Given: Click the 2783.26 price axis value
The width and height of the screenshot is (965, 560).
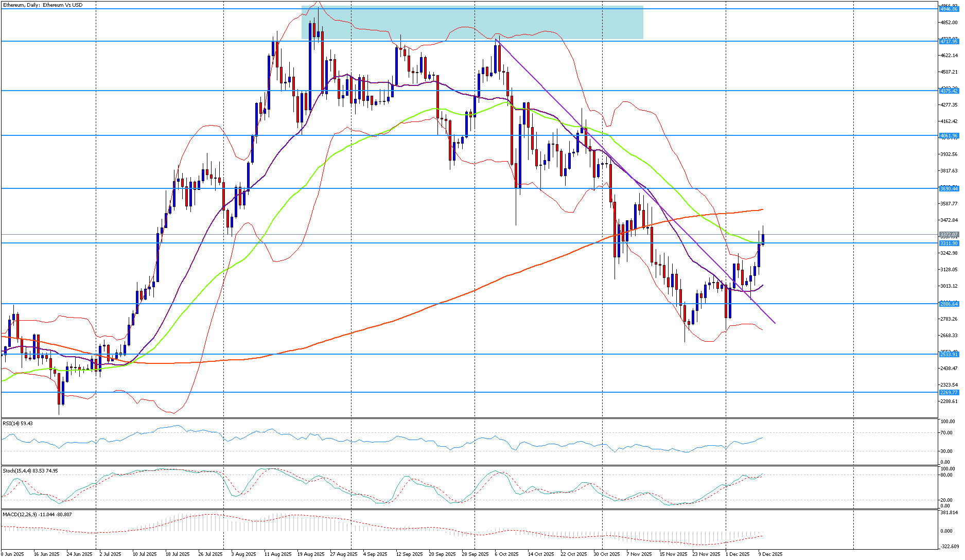Looking at the screenshot, I should (949, 319).
